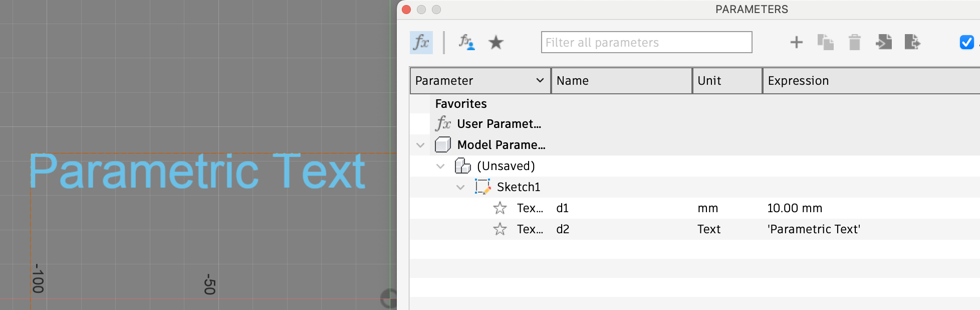Collapse the (Unsaved) component node
The width and height of the screenshot is (980, 310).
pos(440,167)
